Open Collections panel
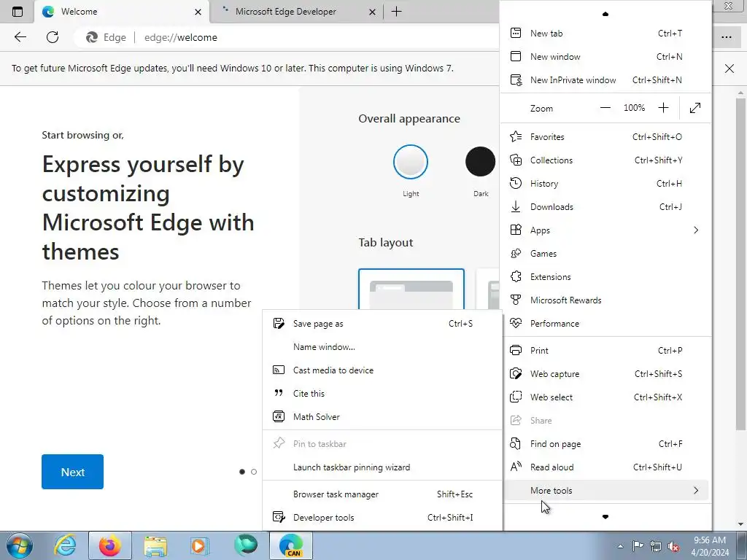This screenshot has height=560, width=747. 605,160
